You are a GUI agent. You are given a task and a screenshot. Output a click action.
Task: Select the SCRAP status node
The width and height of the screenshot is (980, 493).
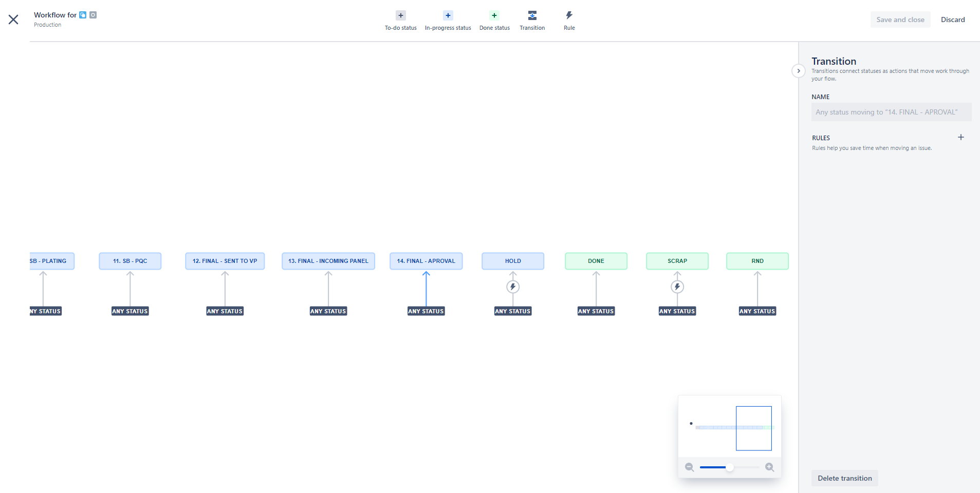[677, 261]
